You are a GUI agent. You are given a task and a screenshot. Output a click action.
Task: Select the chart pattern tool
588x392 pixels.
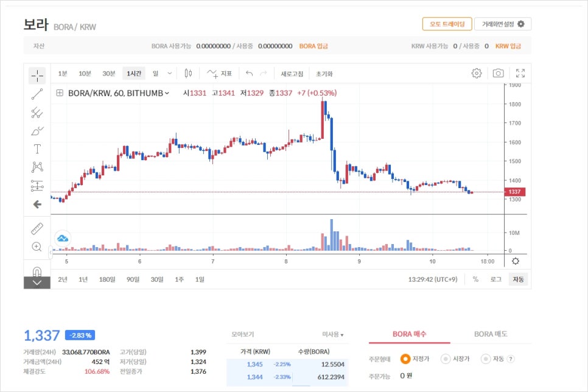37,167
